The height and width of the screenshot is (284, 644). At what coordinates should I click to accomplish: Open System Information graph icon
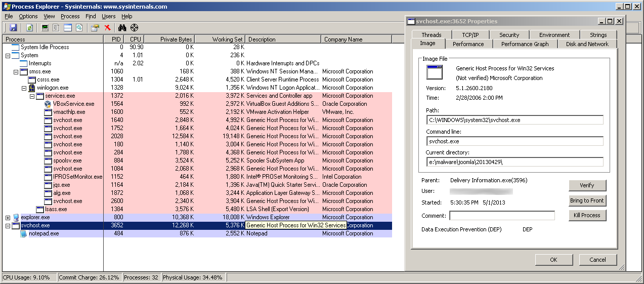click(46, 28)
